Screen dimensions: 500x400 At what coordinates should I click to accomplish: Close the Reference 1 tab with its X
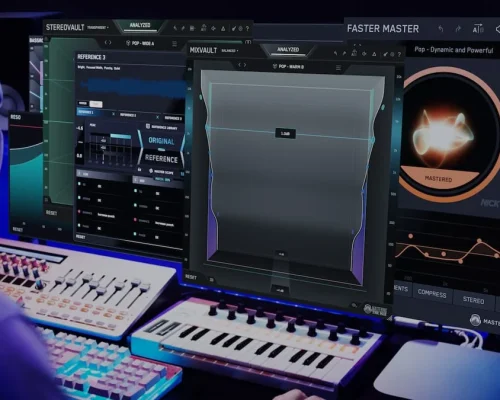tap(113, 114)
